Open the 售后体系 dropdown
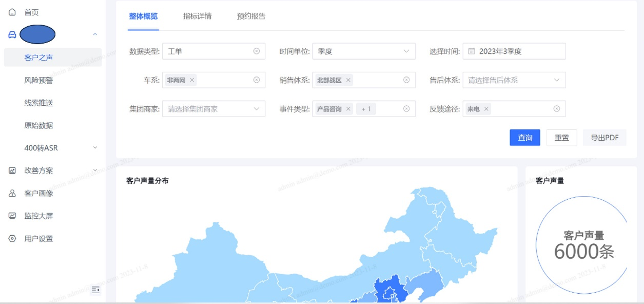644x304 pixels. click(x=557, y=80)
